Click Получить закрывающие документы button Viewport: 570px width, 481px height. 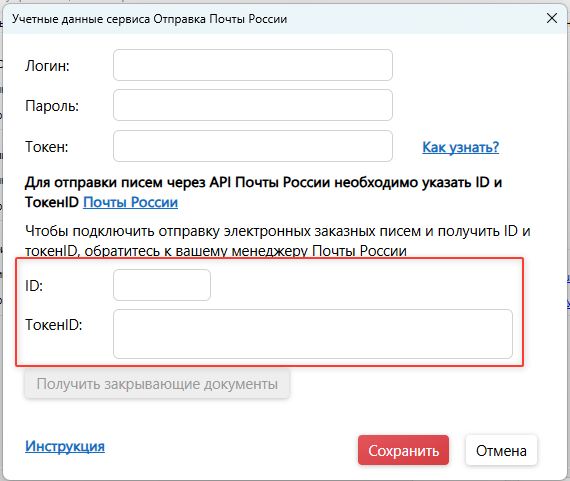(x=157, y=384)
